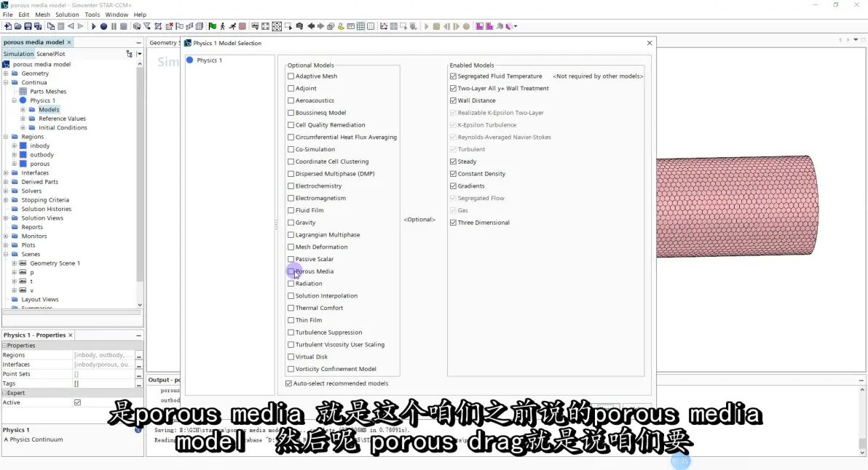Expand the Geometry node in simulation tree

click(6, 73)
